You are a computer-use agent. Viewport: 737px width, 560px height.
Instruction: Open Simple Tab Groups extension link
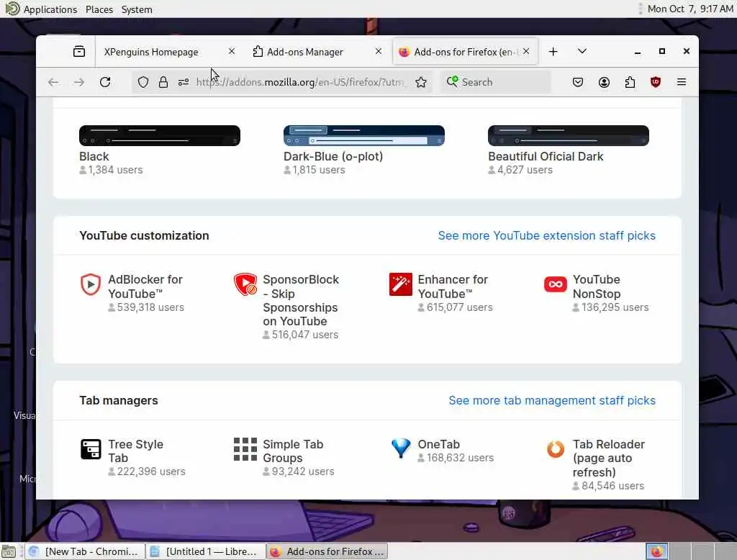pyautogui.click(x=293, y=451)
